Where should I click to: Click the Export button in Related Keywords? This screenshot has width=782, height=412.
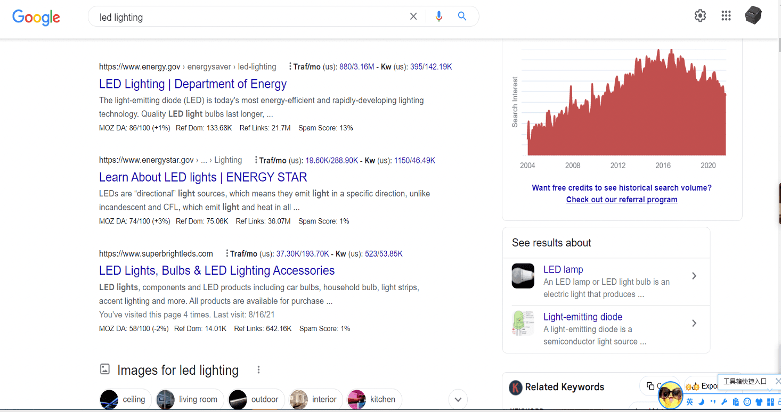(701, 386)
